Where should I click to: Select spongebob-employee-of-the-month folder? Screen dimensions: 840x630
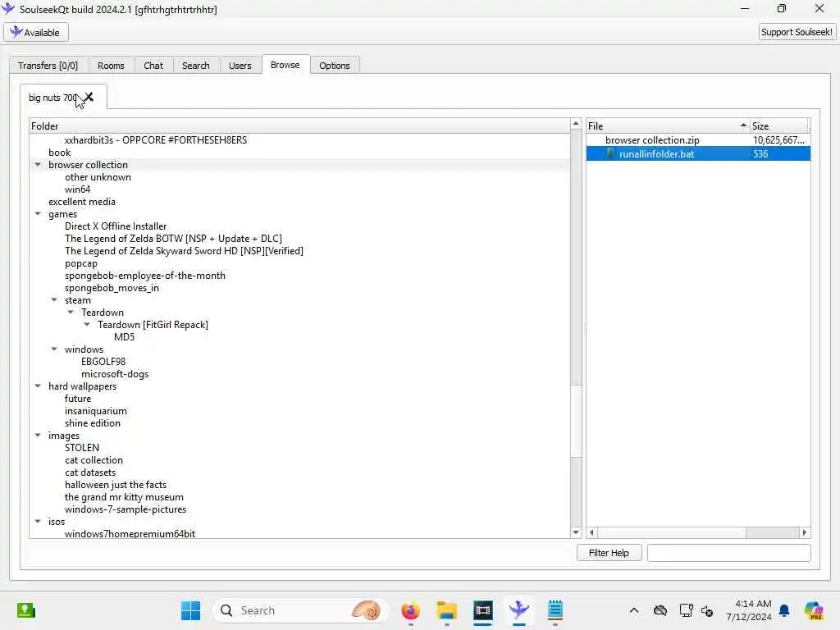click(x=145, y=276)
